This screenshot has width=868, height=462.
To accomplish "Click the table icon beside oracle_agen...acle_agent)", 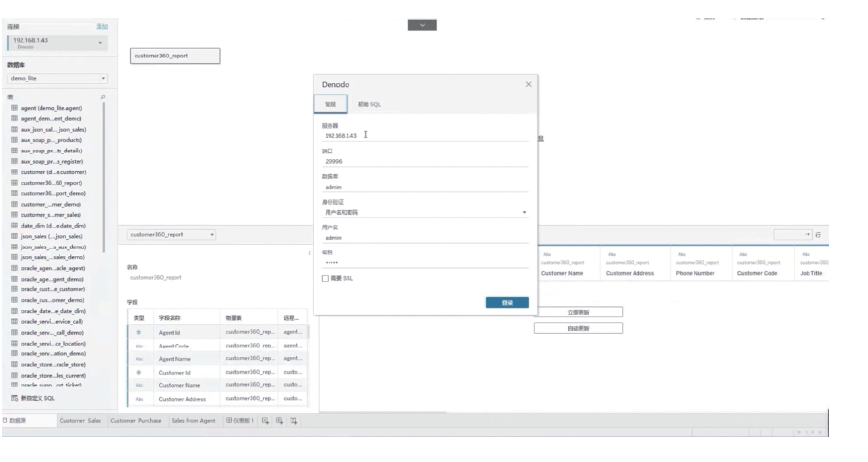I will pyautogui.click(x=14, y=268).
